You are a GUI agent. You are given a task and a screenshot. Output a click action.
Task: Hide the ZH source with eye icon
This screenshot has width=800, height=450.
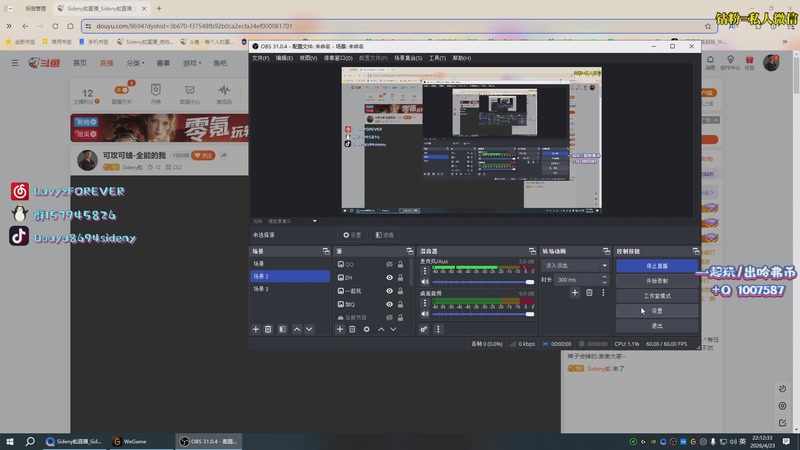pos(389,278)
